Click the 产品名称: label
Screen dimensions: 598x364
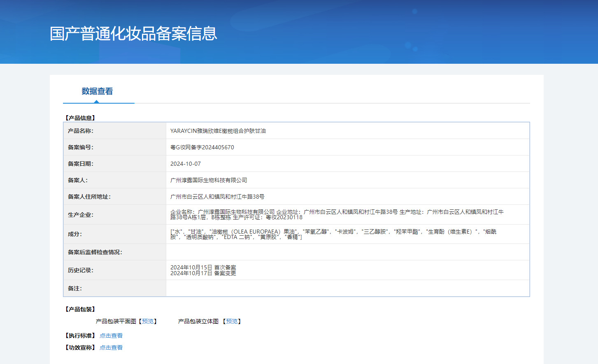81,131
